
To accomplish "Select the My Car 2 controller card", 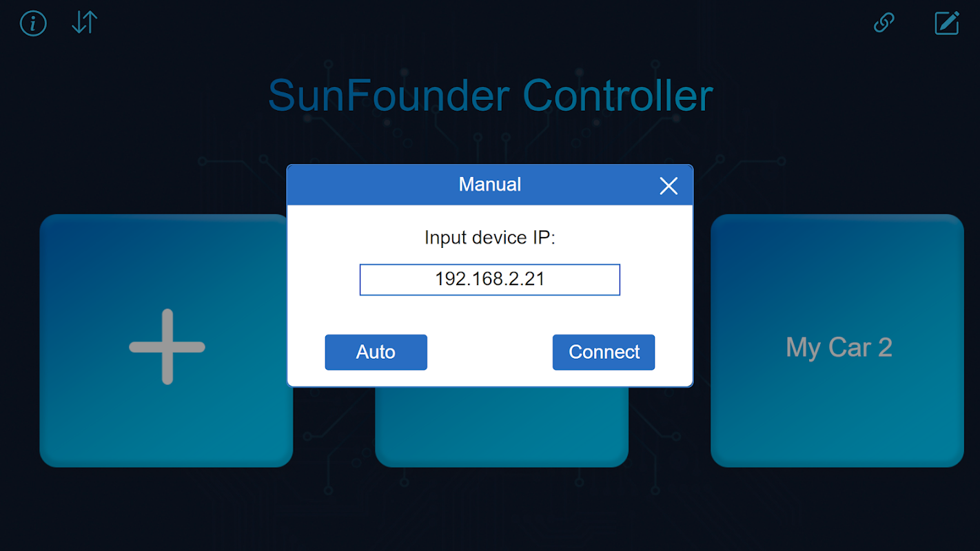I will point(837,341).
